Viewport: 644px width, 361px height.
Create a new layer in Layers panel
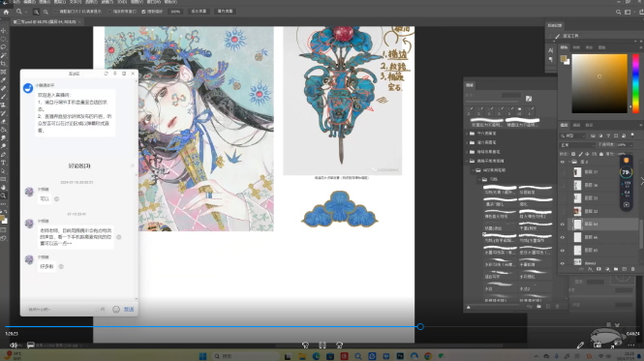pos(625,269)
